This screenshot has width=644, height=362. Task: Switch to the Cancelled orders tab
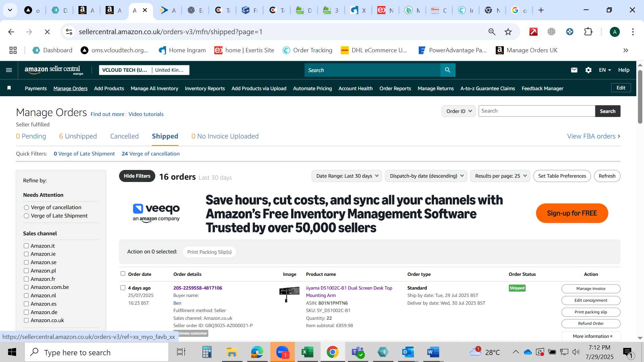tap(124, 136)
